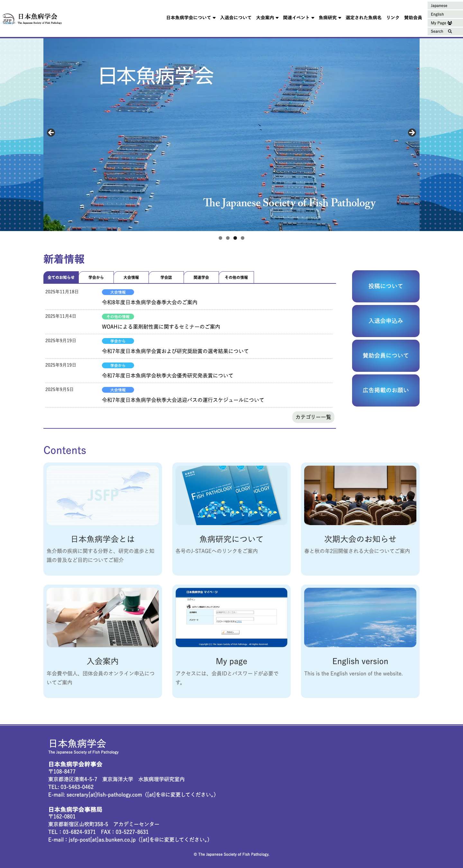Select the second carousel dot

click(x=228, y=238)
